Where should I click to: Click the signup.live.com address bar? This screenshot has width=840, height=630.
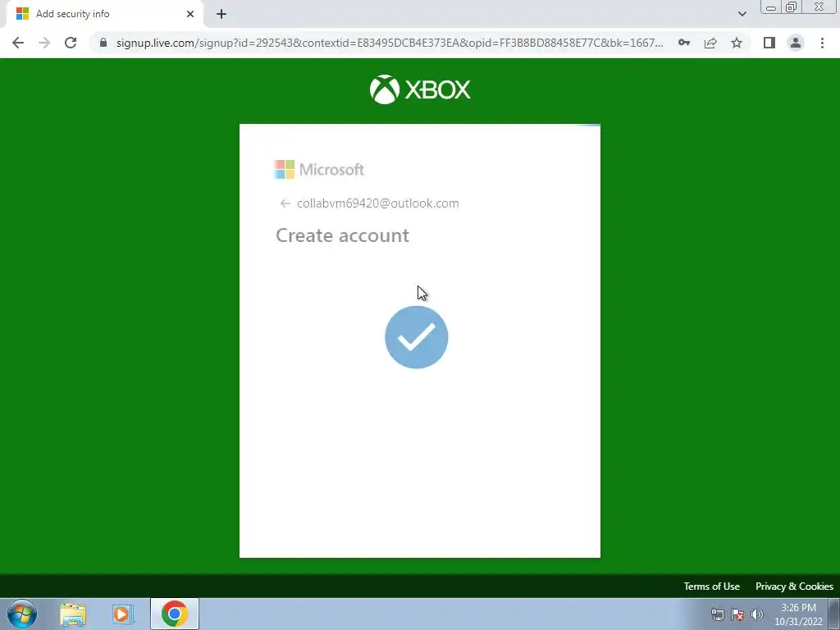point(389,43)
